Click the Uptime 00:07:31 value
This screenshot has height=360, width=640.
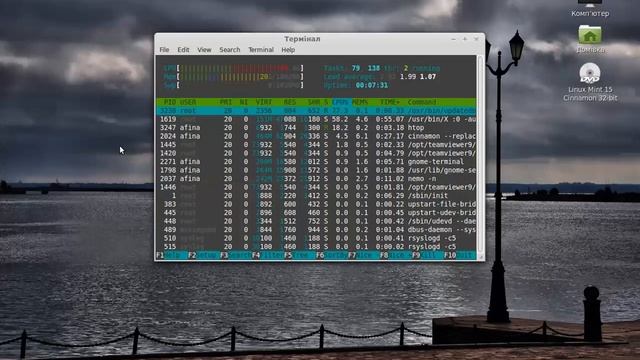(x=372, y=85)
